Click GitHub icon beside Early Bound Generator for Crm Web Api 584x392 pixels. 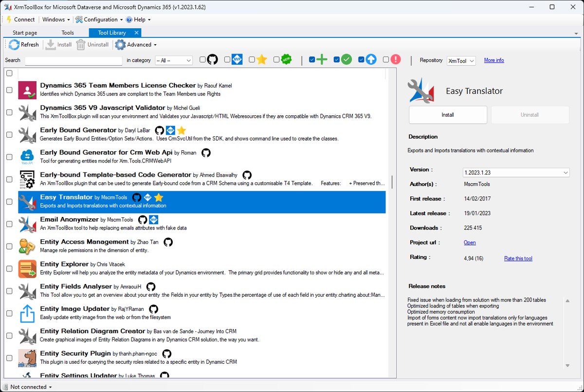click(206, 153)
